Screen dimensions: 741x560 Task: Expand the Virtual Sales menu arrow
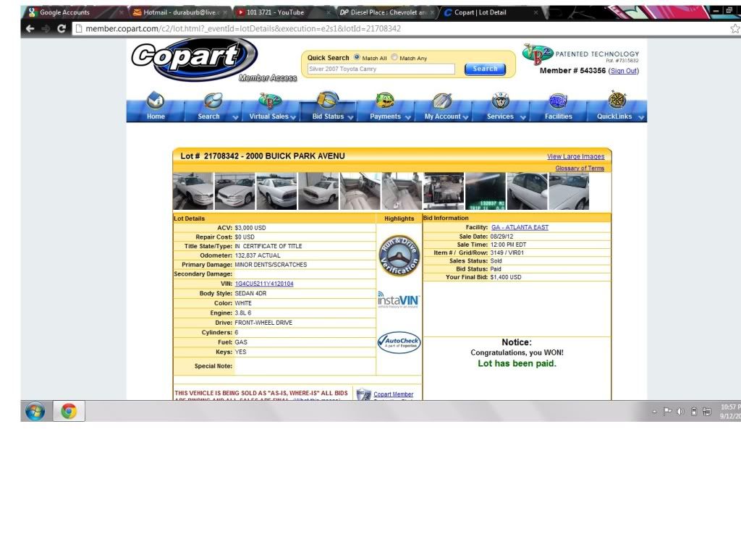(293, 117)
